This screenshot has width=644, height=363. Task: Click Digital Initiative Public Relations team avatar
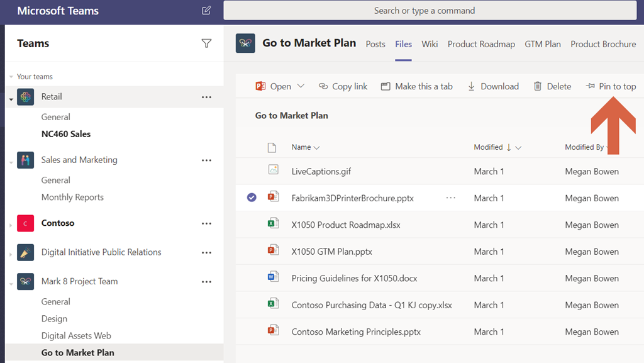25,252
